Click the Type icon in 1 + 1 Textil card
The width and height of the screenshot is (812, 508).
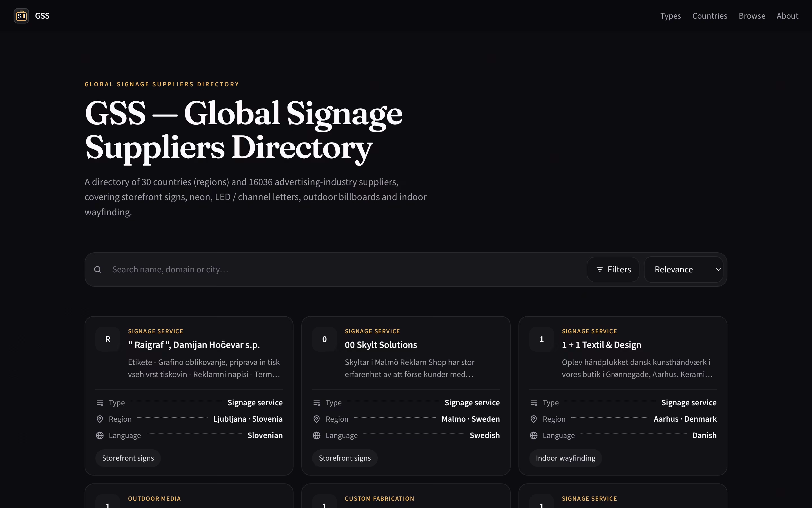point(533,403)
